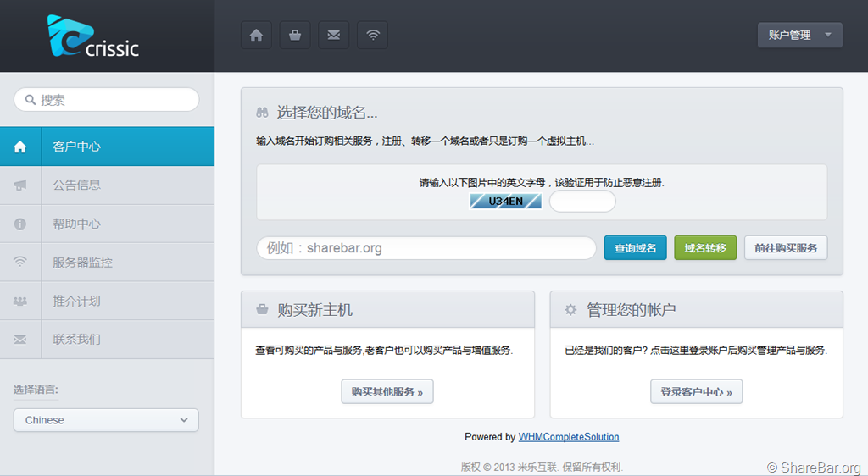Click the group icon beside 推介计划
This screenshot has height=476, width=868.
click(x=20, y=301)
